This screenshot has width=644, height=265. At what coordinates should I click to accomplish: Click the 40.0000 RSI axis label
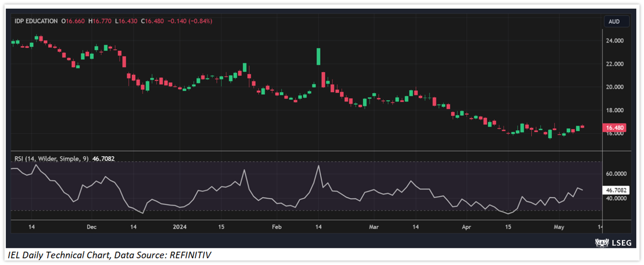616,198
